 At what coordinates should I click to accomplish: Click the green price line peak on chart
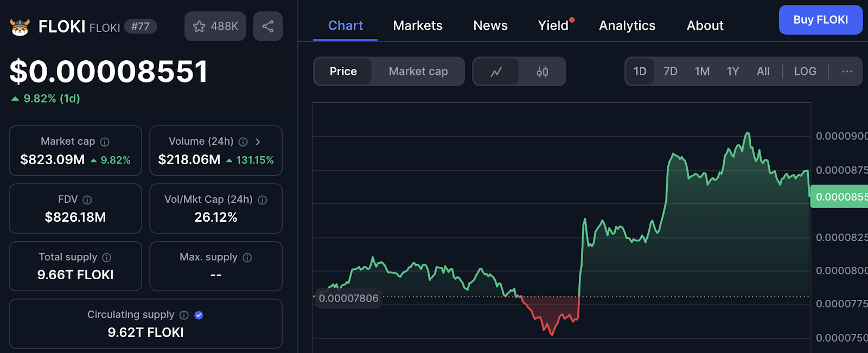[x=748, y=133]
